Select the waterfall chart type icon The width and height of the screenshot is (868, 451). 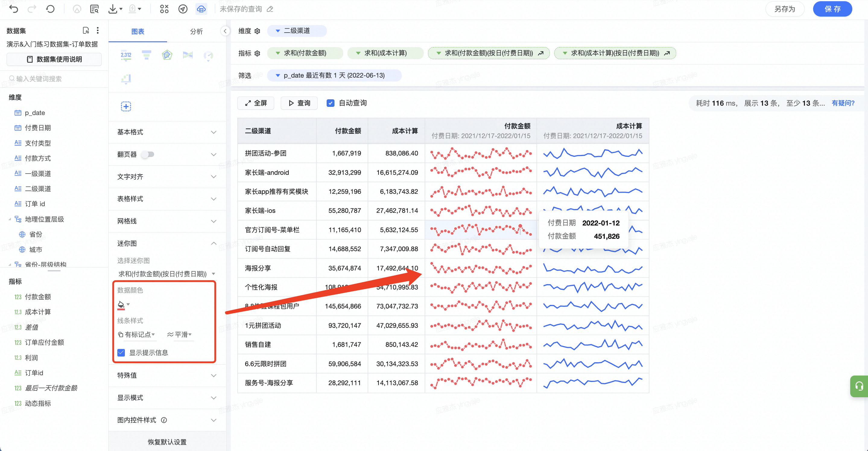tap(126, 79)
